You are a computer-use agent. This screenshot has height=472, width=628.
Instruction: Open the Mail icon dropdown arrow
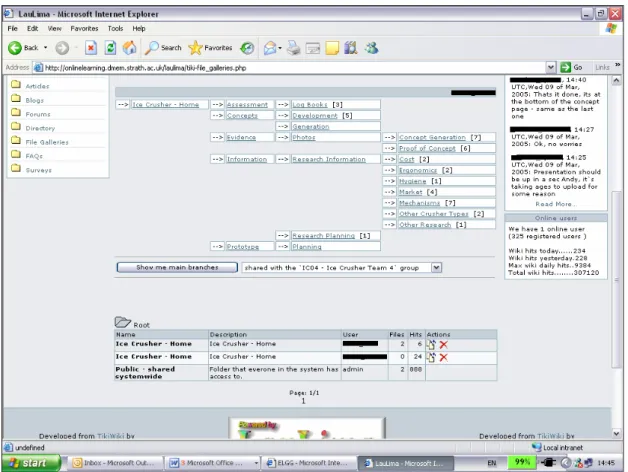point(280,48)
